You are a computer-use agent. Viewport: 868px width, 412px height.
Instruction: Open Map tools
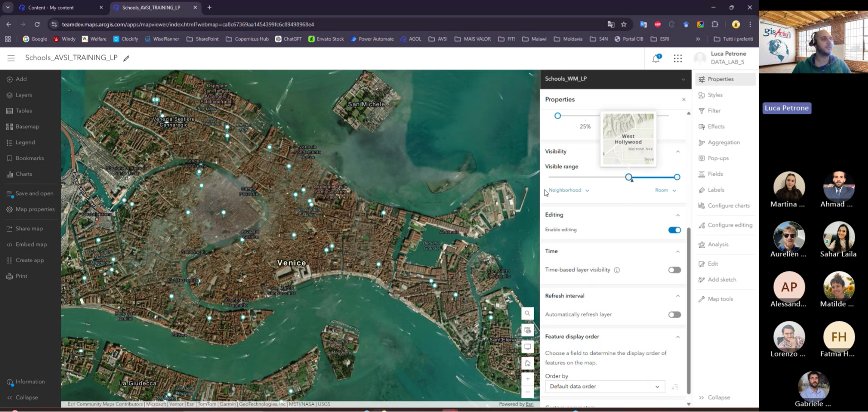[716, 299]
